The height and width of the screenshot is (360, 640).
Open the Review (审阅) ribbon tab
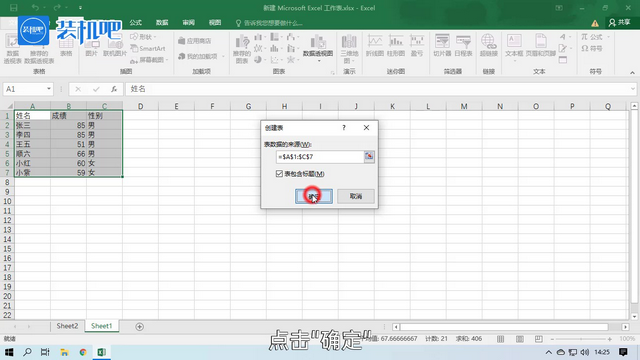point(189,23)
